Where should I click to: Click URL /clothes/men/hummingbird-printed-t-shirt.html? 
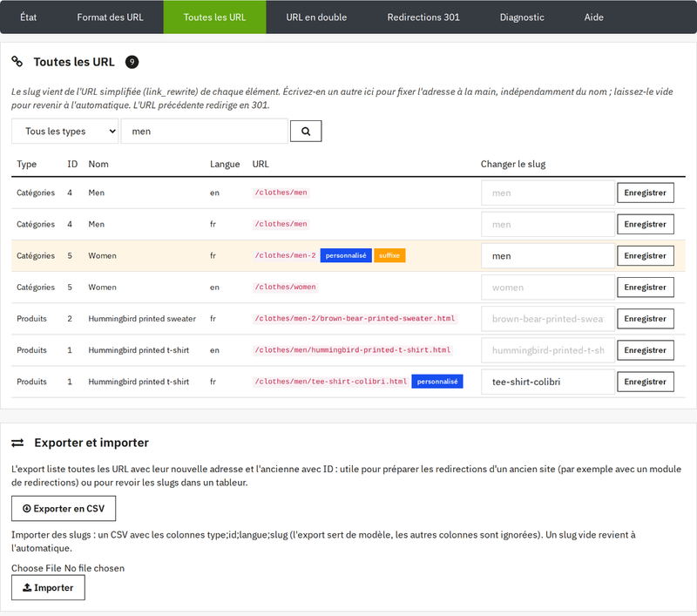point(353,350)
